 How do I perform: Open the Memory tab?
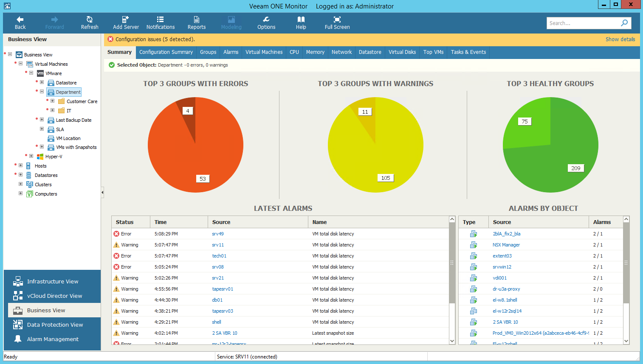pos(315,52)
